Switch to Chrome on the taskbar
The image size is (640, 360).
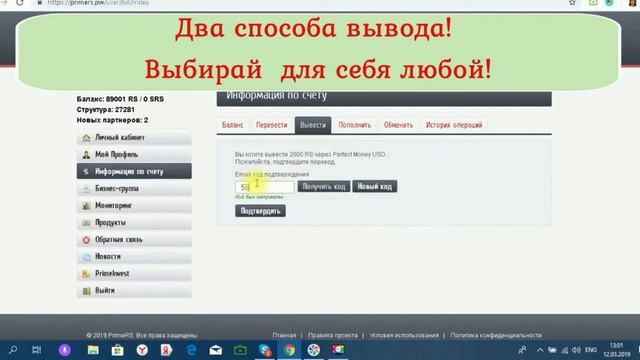[289, 350]
